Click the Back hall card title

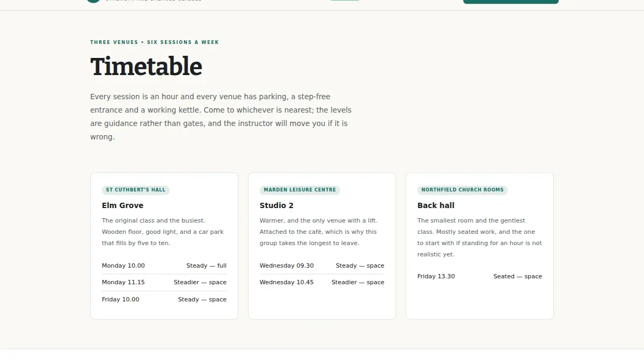(x=436, y=205)
